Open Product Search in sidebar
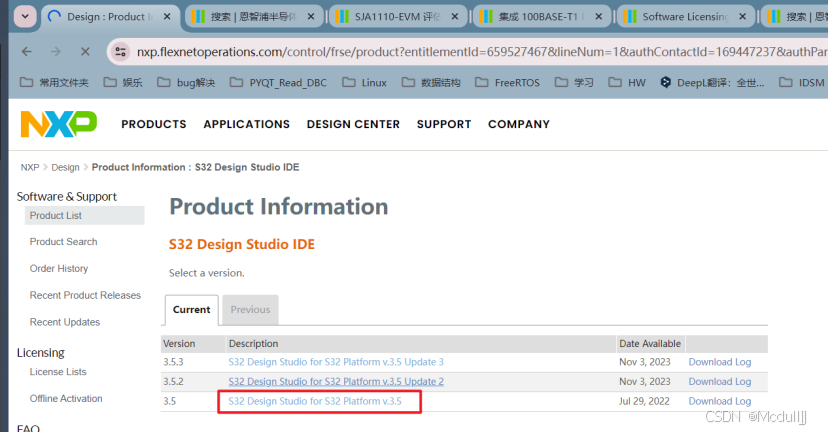The height and width of the screenshot is (432, 828). point(63,242)
